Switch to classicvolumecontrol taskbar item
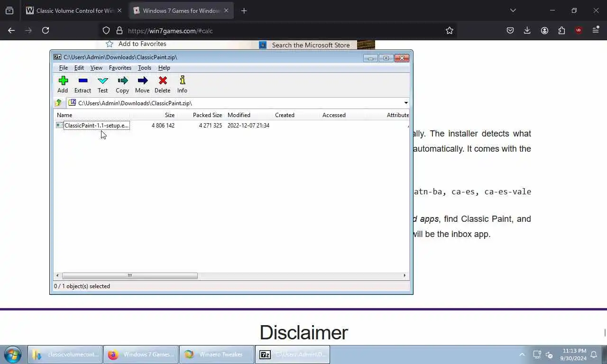This screenshot has height=364, width=607. coord(65,355)
